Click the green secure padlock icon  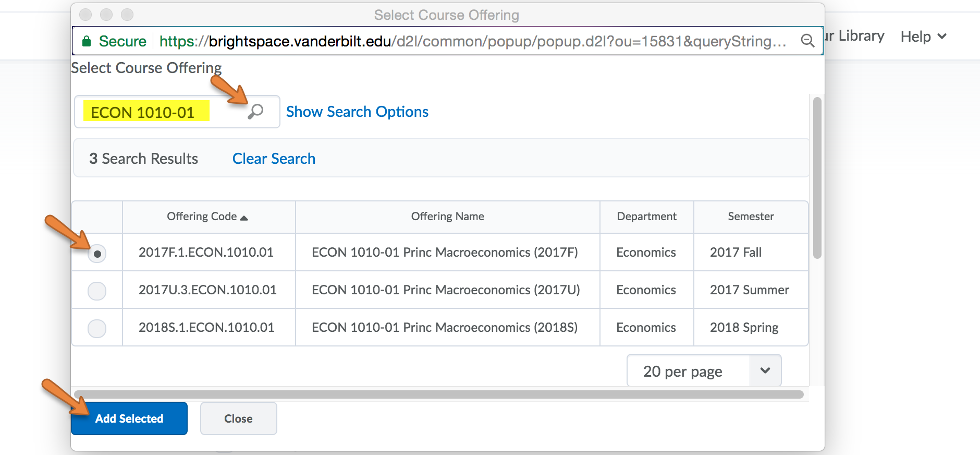[x=87, y=41]
